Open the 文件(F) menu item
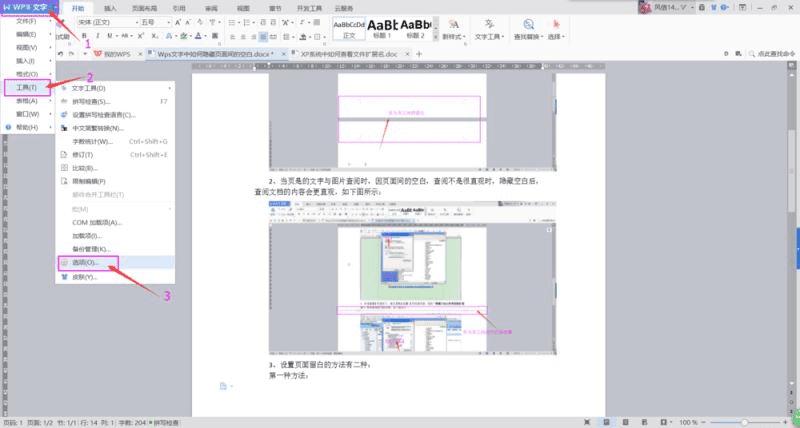The width and height of the screenshot is (800, 428). click(28, 21)
